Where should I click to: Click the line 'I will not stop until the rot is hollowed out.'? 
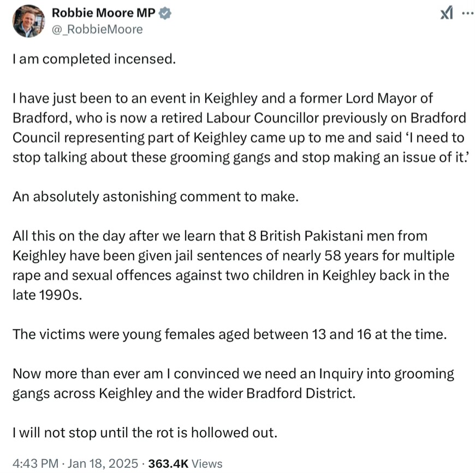coord(145,432)
